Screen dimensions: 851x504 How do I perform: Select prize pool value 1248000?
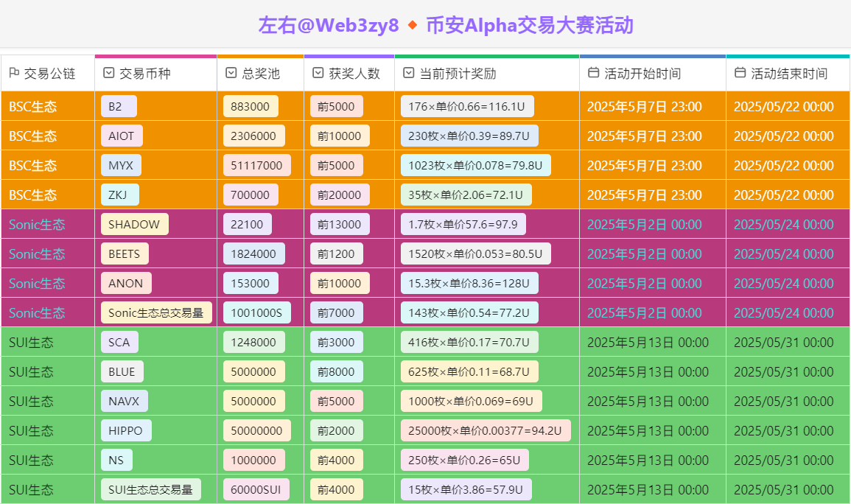click(254, 343)
